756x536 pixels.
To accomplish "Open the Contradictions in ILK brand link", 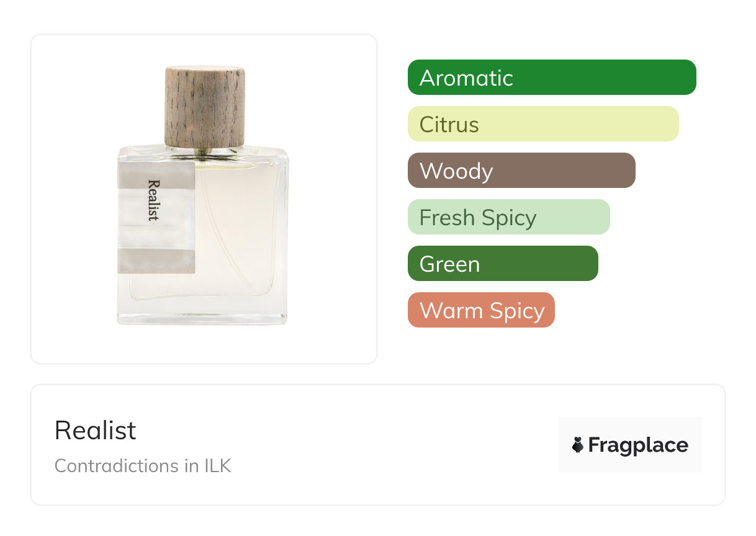I will (x=143, y=466).
